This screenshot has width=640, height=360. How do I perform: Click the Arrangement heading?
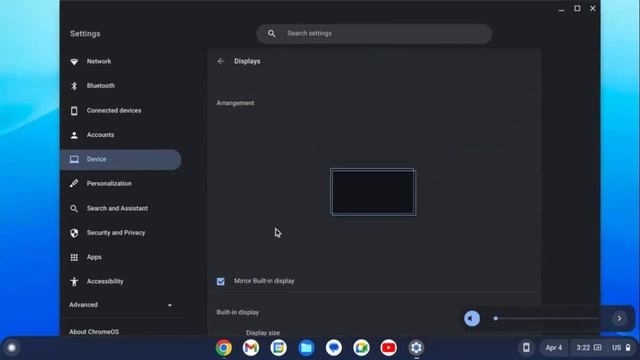(x=236, y=103)
